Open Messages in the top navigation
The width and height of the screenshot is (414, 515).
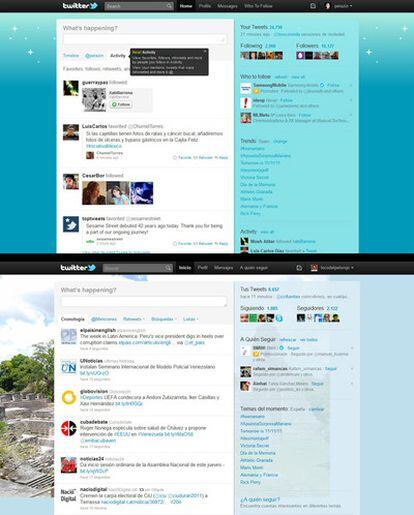(227, 6)
